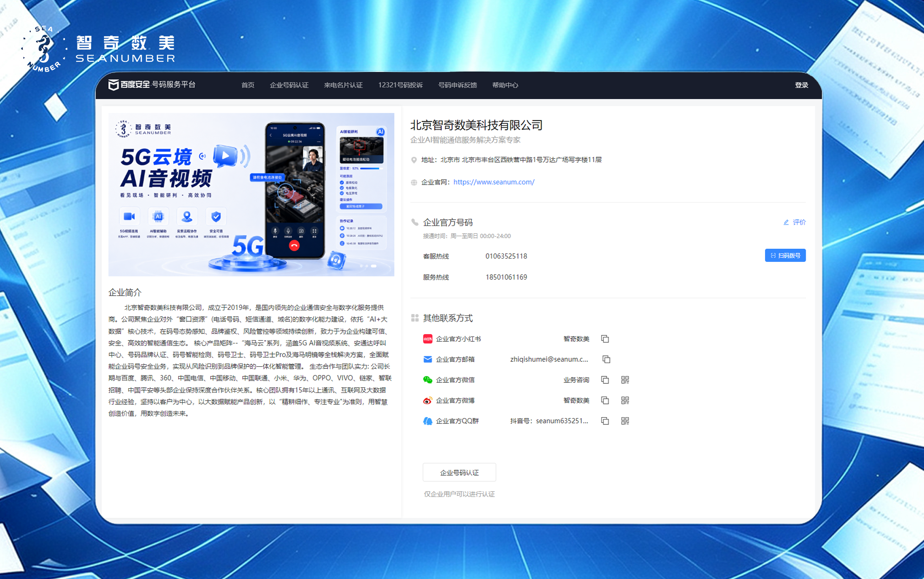Click the red 小红书 logo icon

point(427,339)
